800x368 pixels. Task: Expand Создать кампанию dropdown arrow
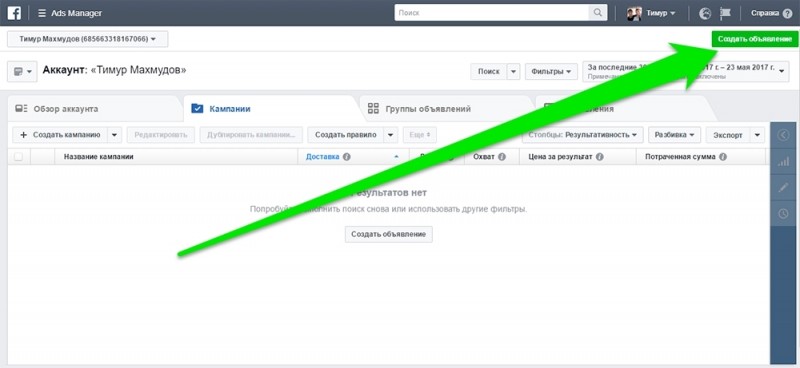click(x=115, y=135)
